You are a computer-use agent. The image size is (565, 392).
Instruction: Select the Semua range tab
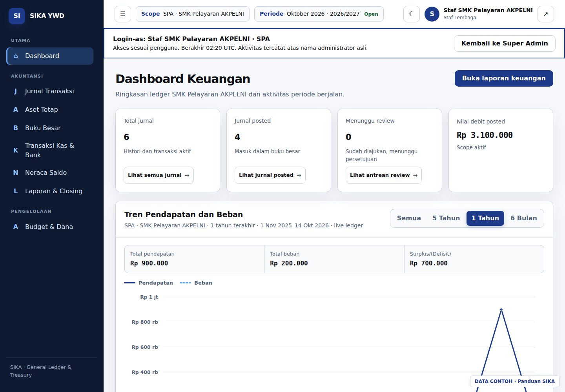tap(409, 218)
